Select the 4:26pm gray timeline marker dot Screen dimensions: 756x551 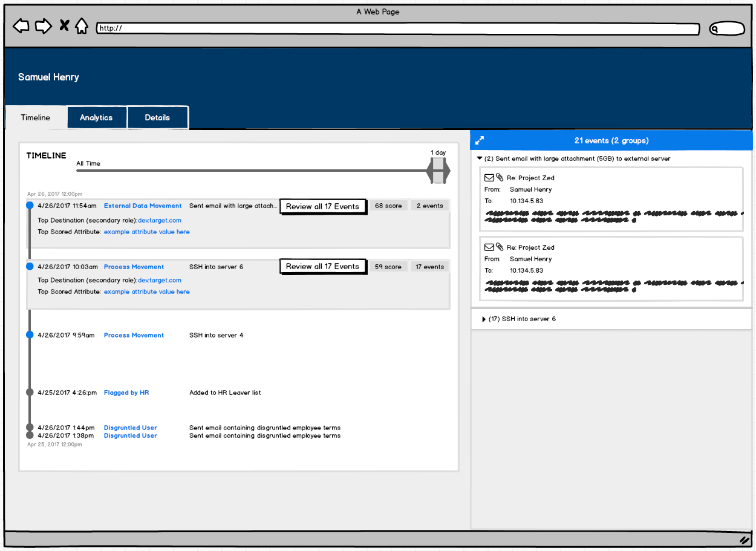tap(30, 392)
